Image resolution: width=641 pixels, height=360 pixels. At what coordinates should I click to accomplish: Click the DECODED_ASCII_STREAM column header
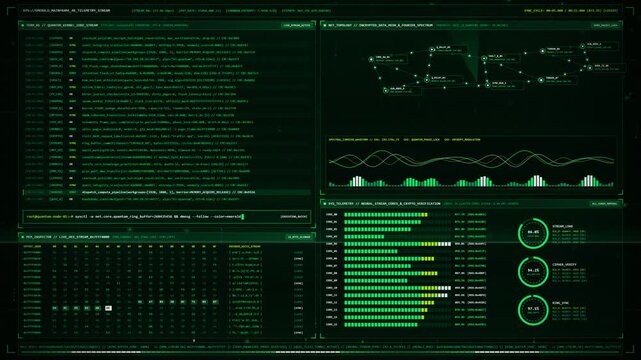pos(244,246)
